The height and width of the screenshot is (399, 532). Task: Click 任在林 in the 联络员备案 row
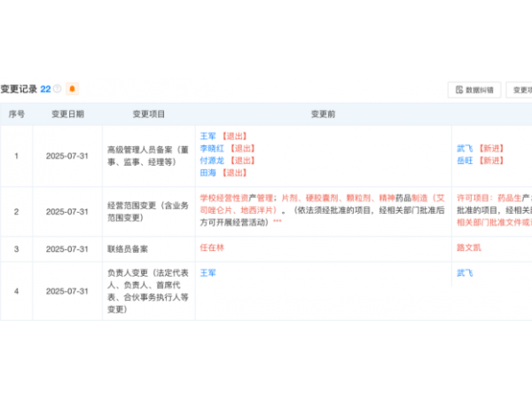click(212, 247)
